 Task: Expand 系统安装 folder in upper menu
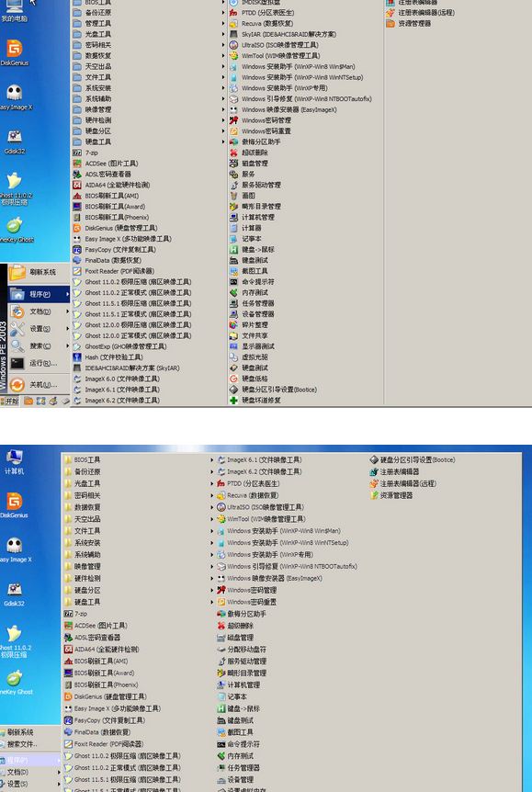149,88
